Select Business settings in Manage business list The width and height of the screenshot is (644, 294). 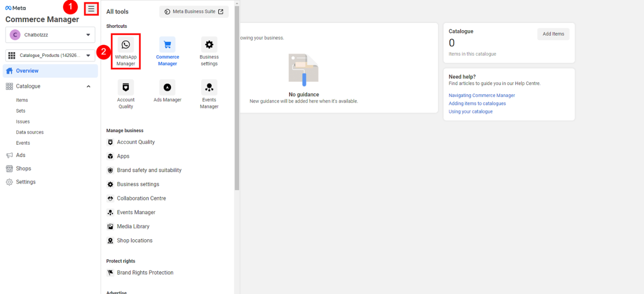click(x=138, y=184)
